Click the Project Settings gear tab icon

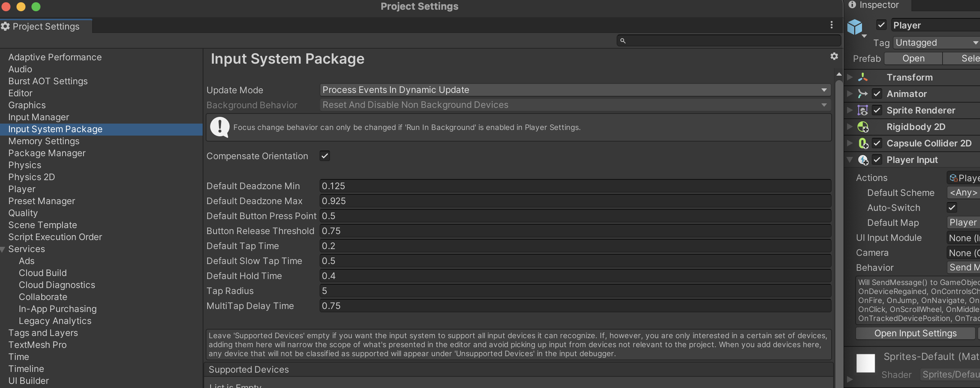point(5,26)
